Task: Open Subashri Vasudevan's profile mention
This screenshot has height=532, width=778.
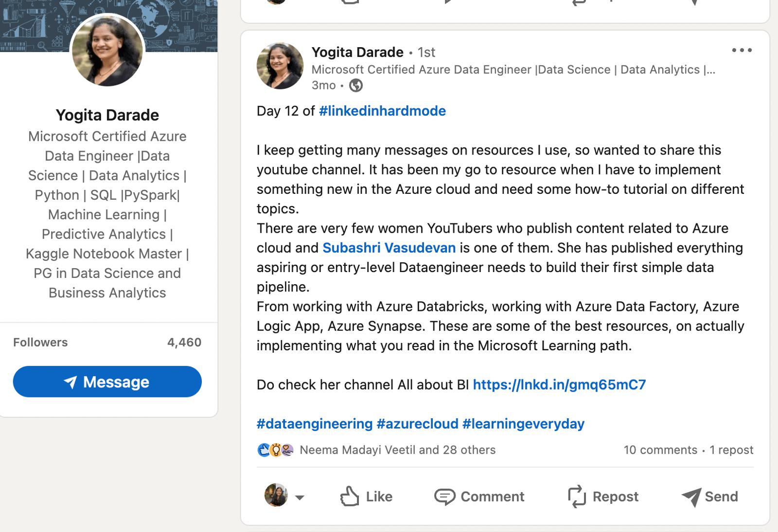Action: pyautogui.click(x=389, y=248)
